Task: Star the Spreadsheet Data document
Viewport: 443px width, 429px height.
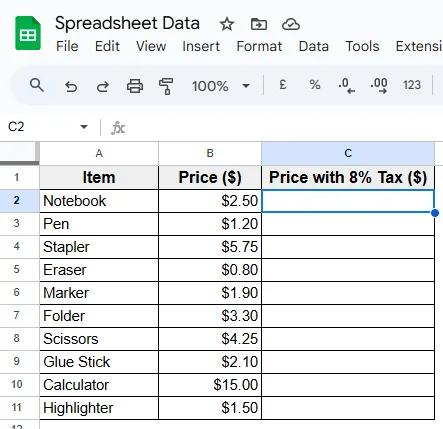Action: (227, 24)
